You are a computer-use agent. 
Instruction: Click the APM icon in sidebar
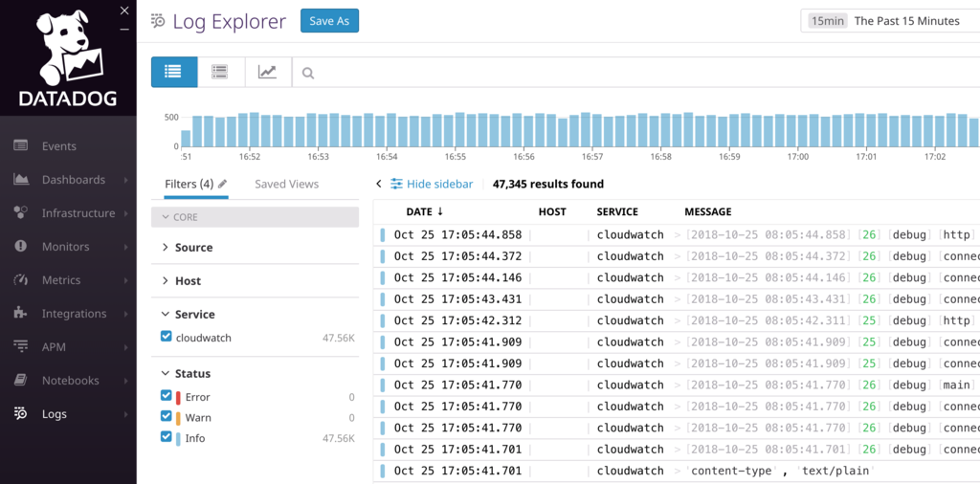(21, 346)
